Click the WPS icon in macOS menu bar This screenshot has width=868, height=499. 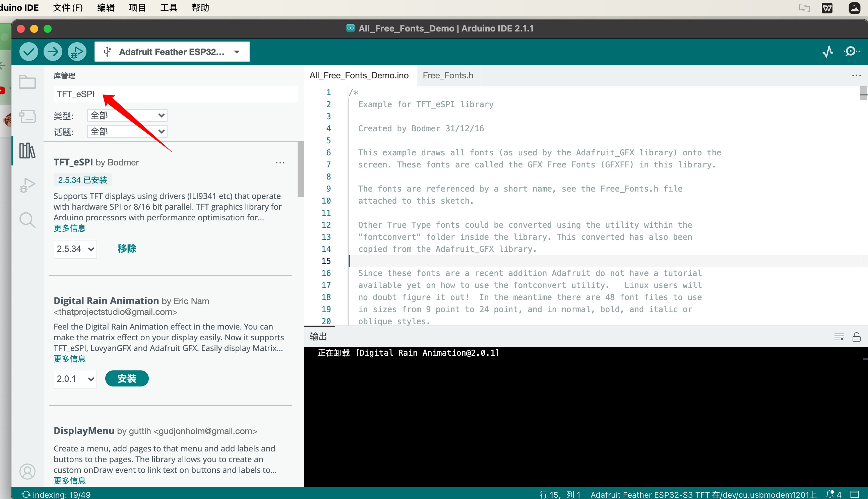point(827,8)
